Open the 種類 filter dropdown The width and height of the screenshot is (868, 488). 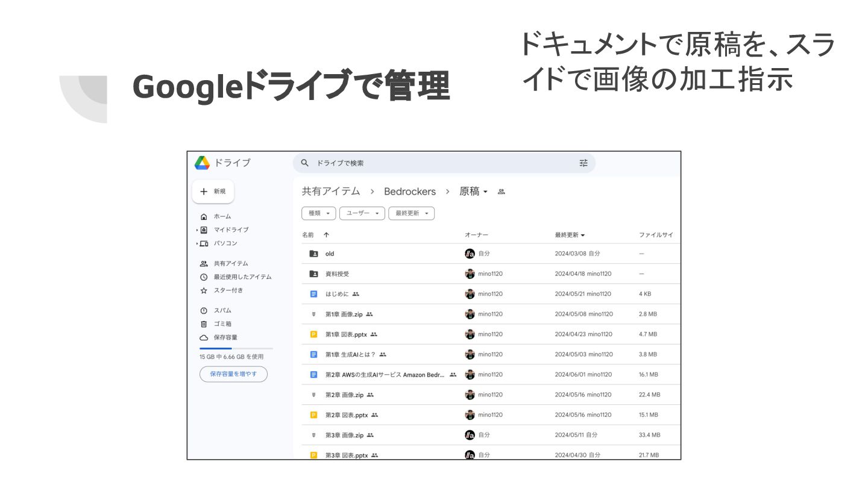pyautogui.click(x=318, y=213)
